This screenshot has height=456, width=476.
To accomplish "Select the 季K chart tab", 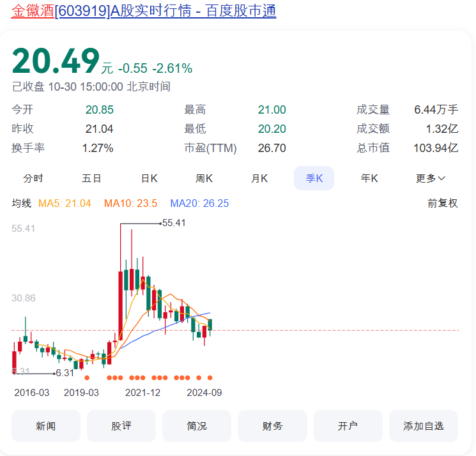I will tap(314, 178).
